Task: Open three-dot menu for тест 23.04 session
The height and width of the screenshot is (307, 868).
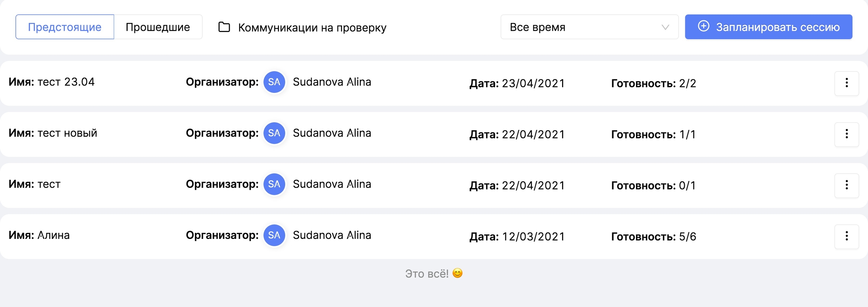Action: [x=847, y=83]
